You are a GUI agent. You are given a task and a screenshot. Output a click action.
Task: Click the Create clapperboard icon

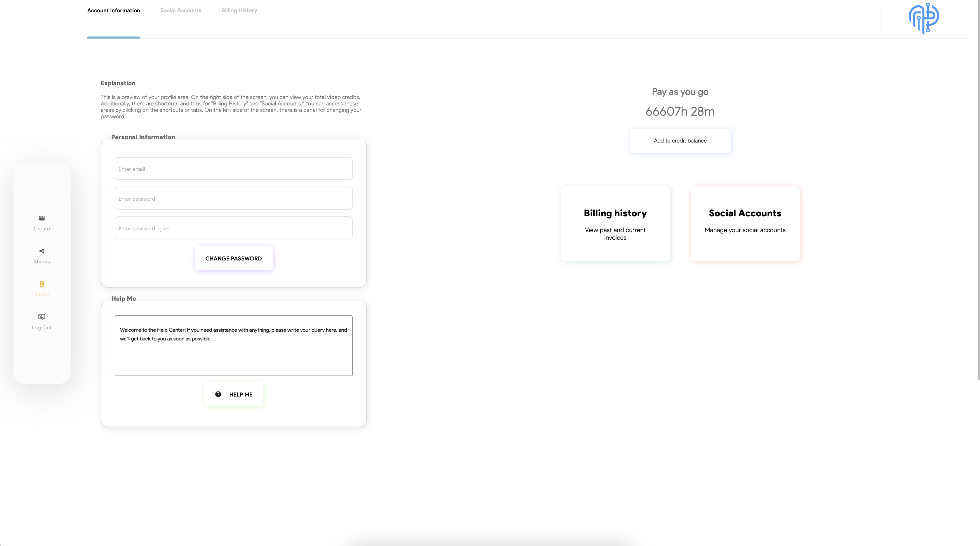coord(42,218)
